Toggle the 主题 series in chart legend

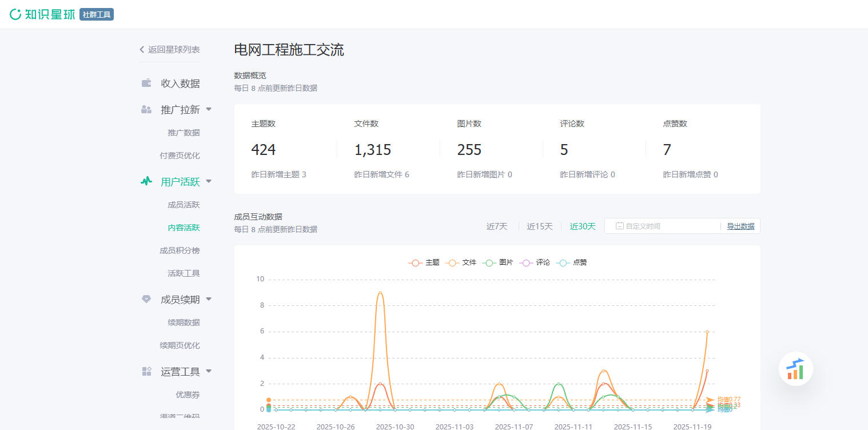tap(424, 262)
